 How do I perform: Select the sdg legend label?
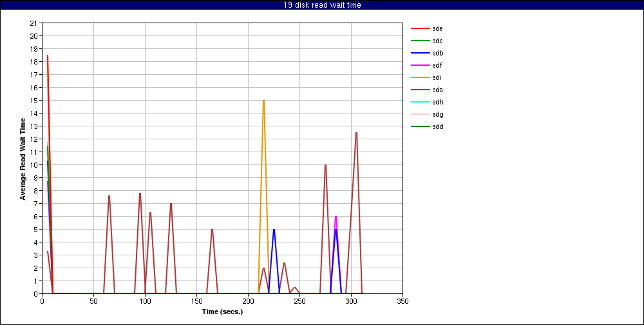(x=437, y=114)
